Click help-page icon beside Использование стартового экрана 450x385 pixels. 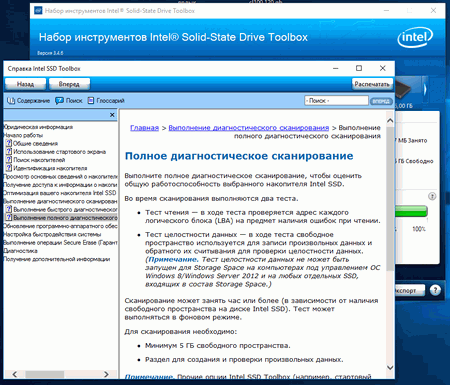(9, 152)
